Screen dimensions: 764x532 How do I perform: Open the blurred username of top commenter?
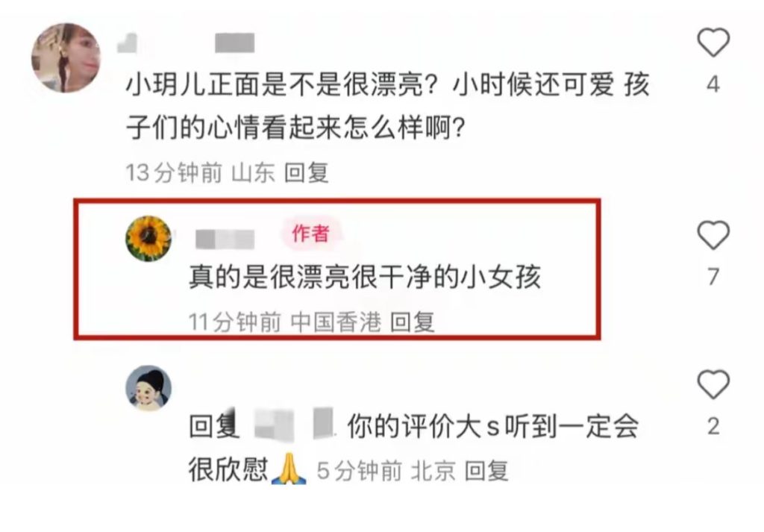[x=186, y=43]
